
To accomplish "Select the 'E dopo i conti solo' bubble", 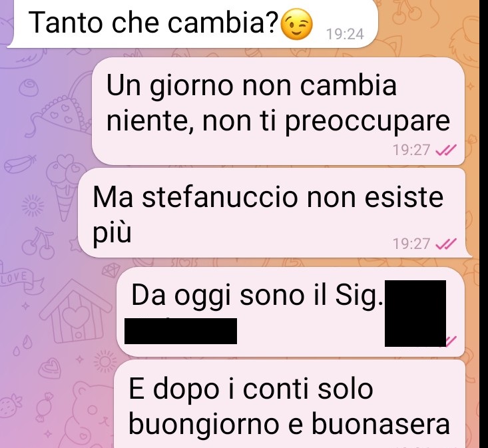I will tap(290, 404).
